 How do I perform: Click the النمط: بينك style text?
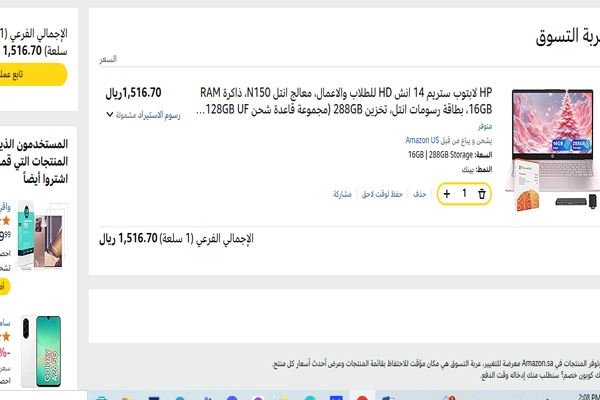(476, 169)
